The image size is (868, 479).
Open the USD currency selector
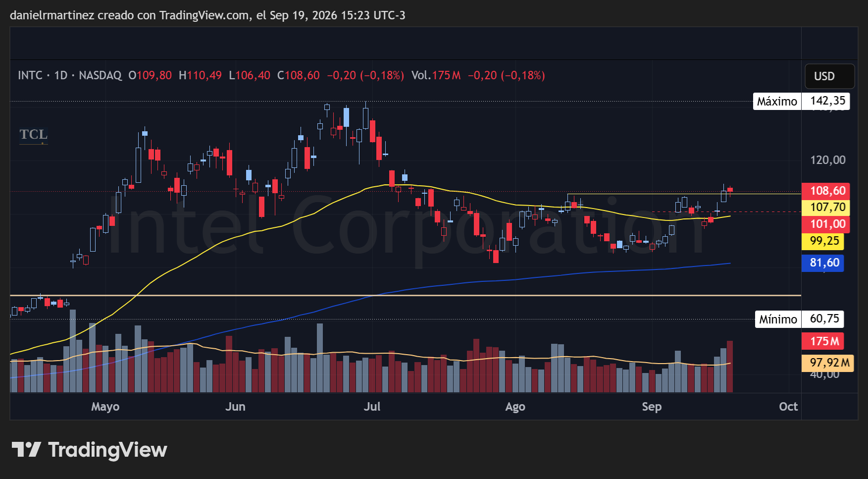pos(829,76)
